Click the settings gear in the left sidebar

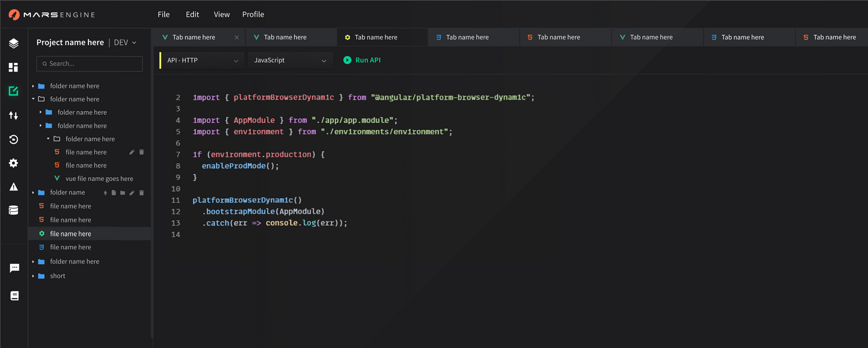[x=14, y=163]
